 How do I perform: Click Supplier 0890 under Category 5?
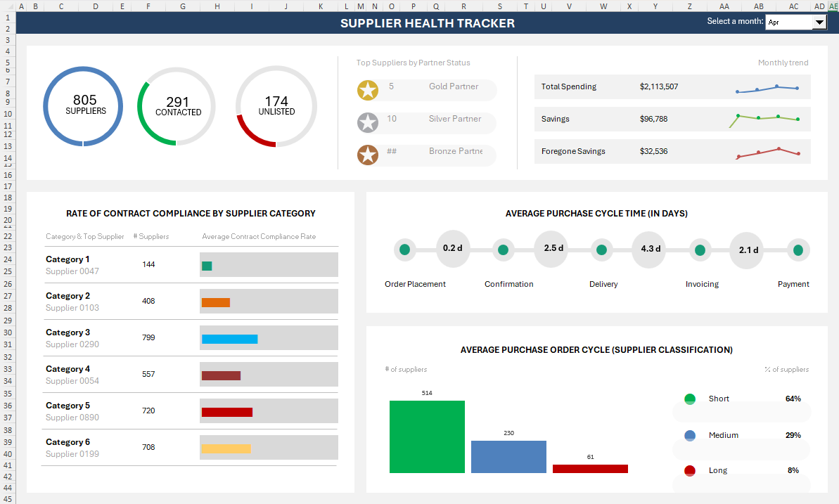coord(72,418)
